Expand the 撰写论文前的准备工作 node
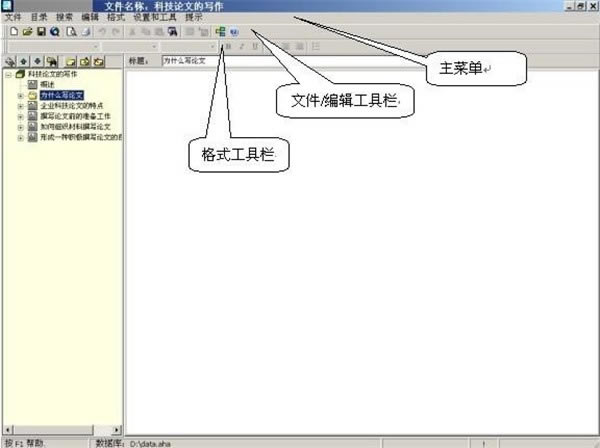Screen dimensions: 600x448 click(x=21, y=116)
